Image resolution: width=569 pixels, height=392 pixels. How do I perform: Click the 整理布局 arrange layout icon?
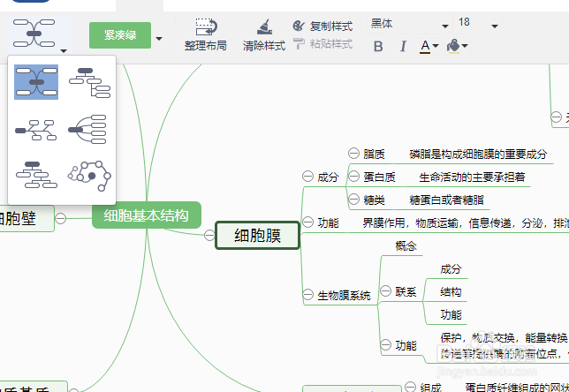click(205, 28)
